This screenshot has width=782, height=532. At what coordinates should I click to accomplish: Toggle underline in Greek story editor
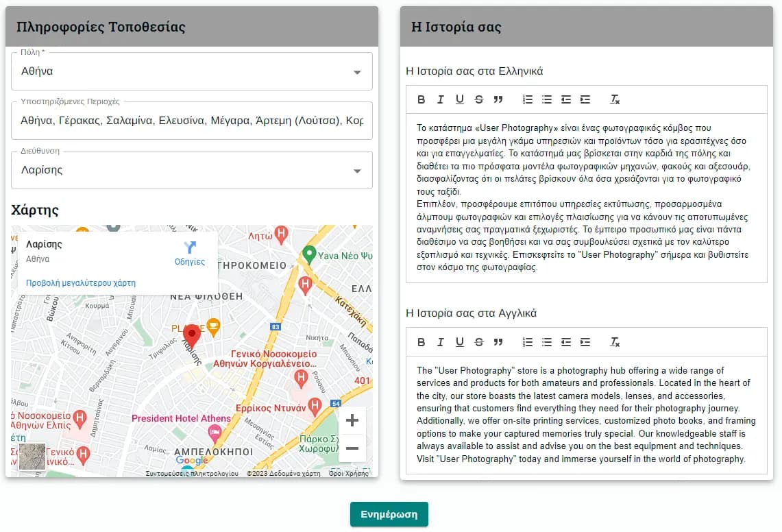click(x=459, y=99)
